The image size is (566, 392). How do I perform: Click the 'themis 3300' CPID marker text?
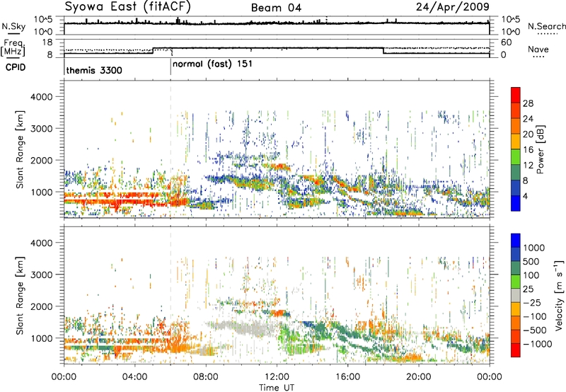(x=94, y=70)
